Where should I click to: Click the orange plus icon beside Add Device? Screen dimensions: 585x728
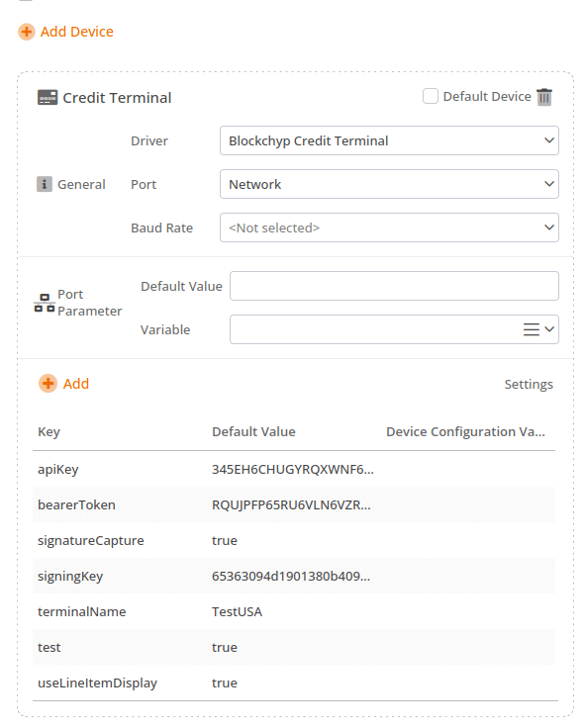[x=27, y=32]
